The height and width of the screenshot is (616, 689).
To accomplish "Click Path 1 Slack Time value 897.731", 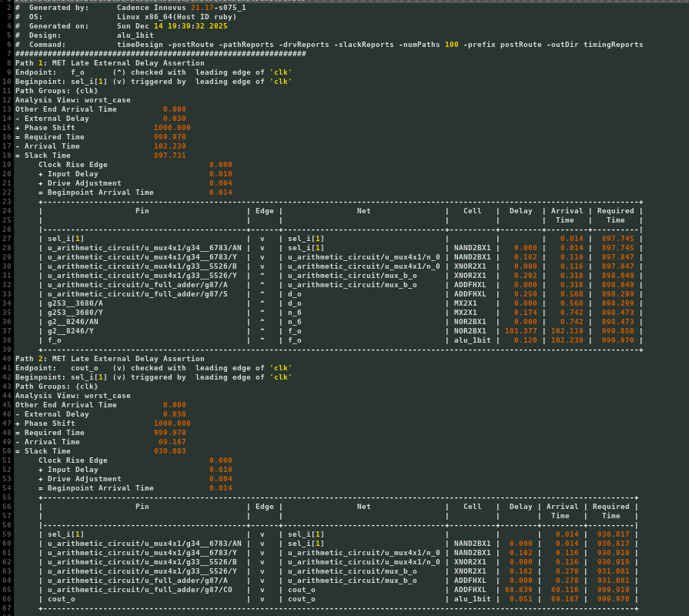I will point(169,155).
